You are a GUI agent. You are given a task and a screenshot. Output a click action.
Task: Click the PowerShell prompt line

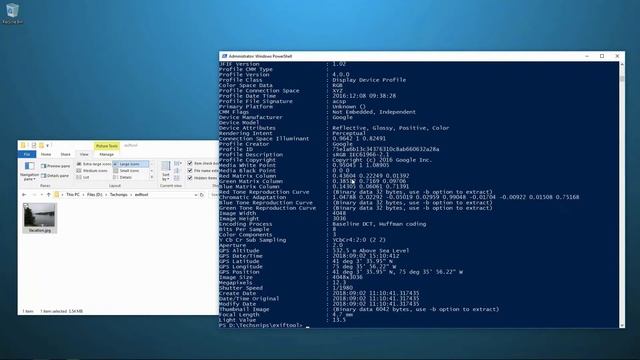264,325
